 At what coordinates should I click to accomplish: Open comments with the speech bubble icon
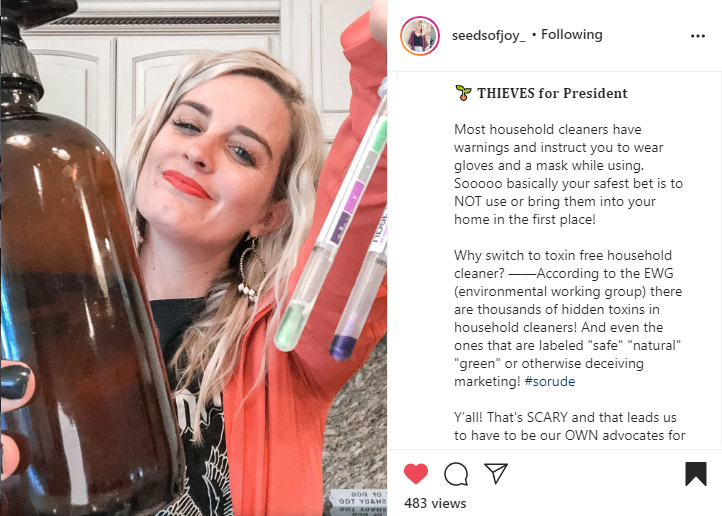tap(456, 474)
